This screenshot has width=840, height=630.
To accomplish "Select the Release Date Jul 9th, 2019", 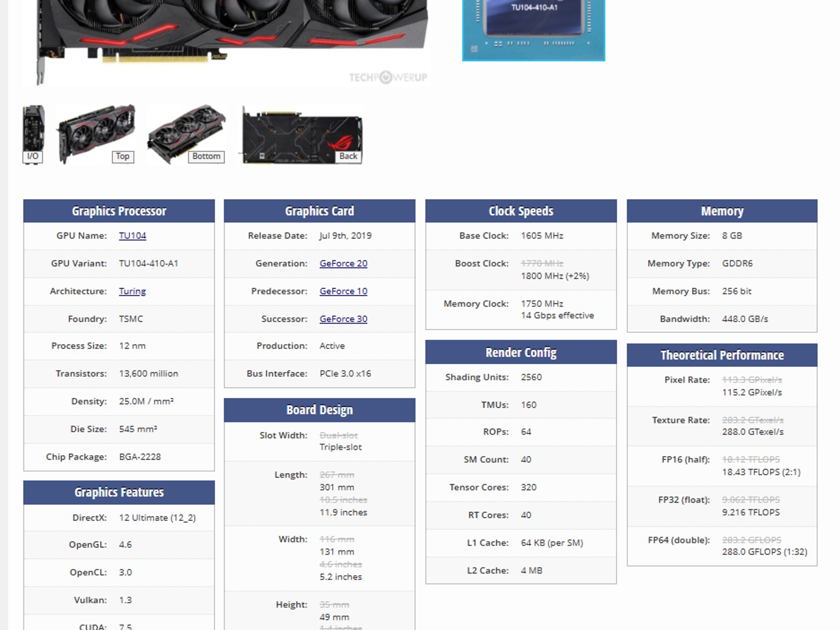I will coord(345,235).
